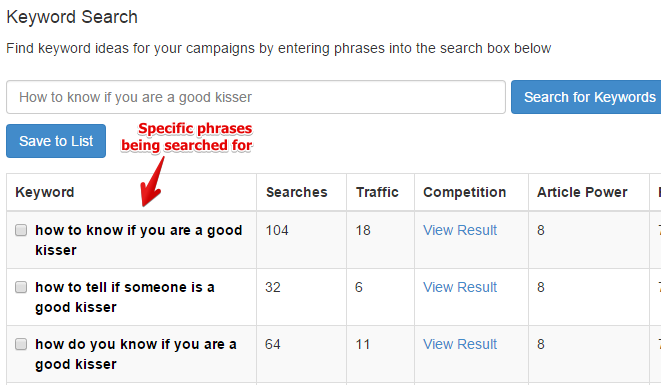
Task: Click keyword 'how do you know if you are a good kisser'
Action: click(x=136, y=354)
